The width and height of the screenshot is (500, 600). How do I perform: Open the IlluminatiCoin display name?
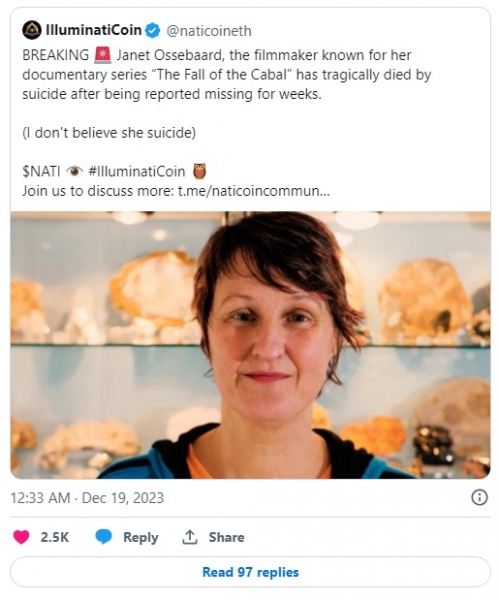point(94,30)
